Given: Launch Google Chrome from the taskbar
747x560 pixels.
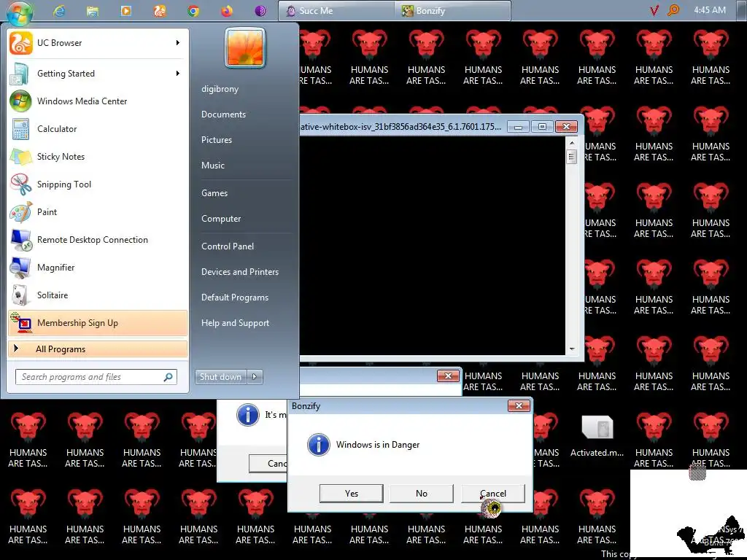Looking at the screenshot, I should coord(193,10).
